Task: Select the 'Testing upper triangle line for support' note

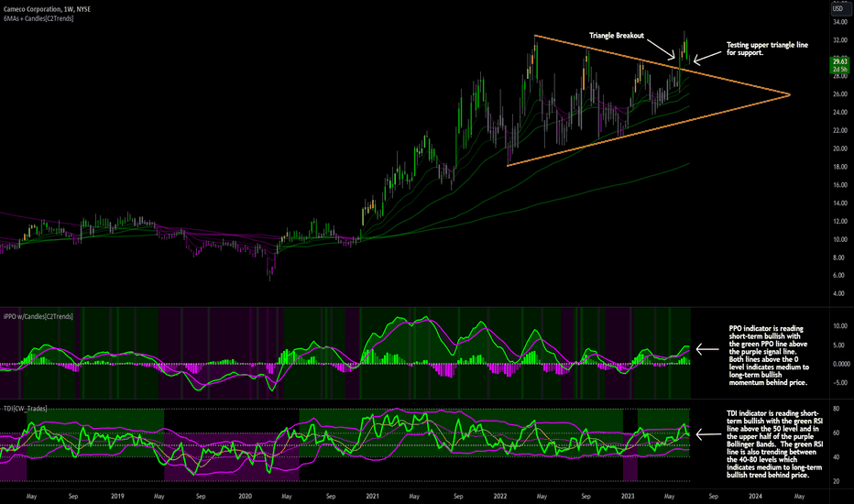Action: [767, 49]
